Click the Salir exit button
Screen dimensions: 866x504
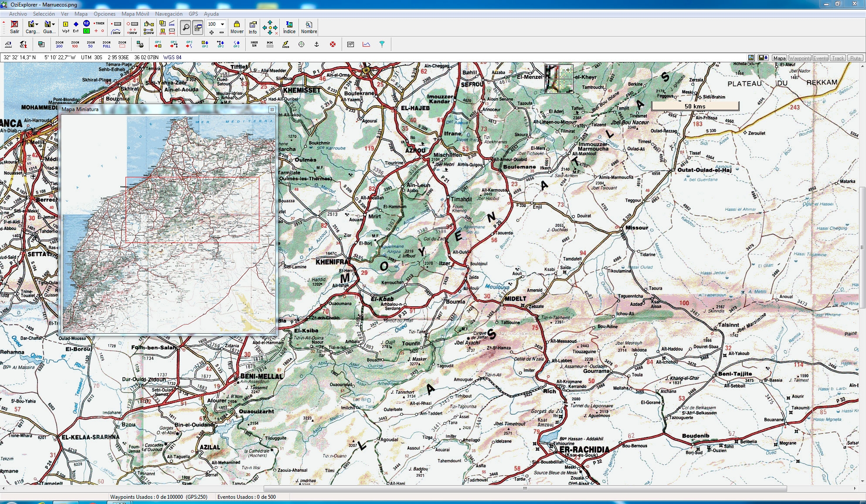(14, 27)
